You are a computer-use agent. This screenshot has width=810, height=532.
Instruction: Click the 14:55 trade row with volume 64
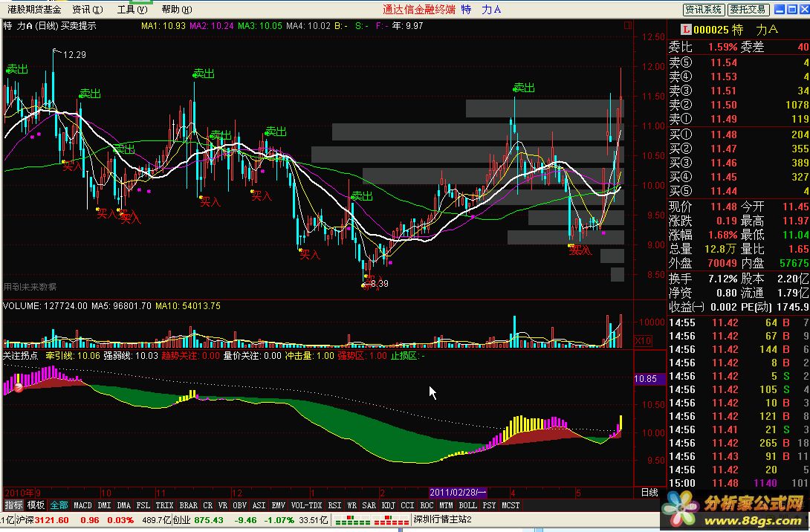tap(738, 322)
